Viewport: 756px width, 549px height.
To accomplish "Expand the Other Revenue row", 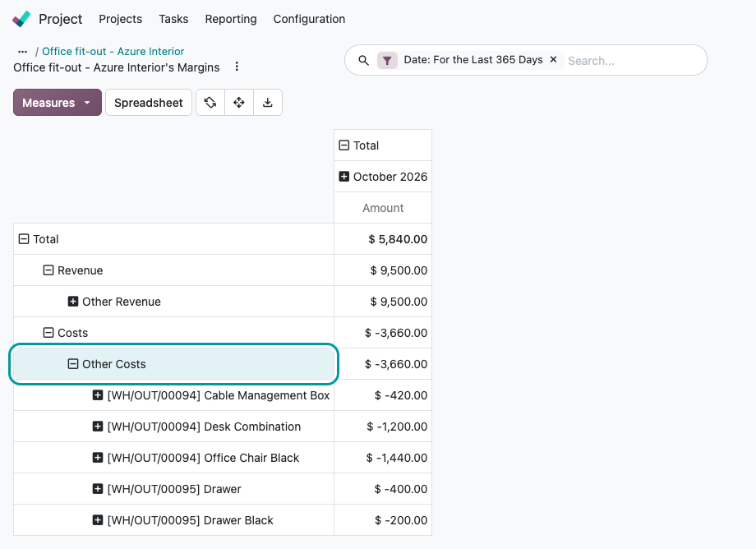I will (x=73, y=302).
